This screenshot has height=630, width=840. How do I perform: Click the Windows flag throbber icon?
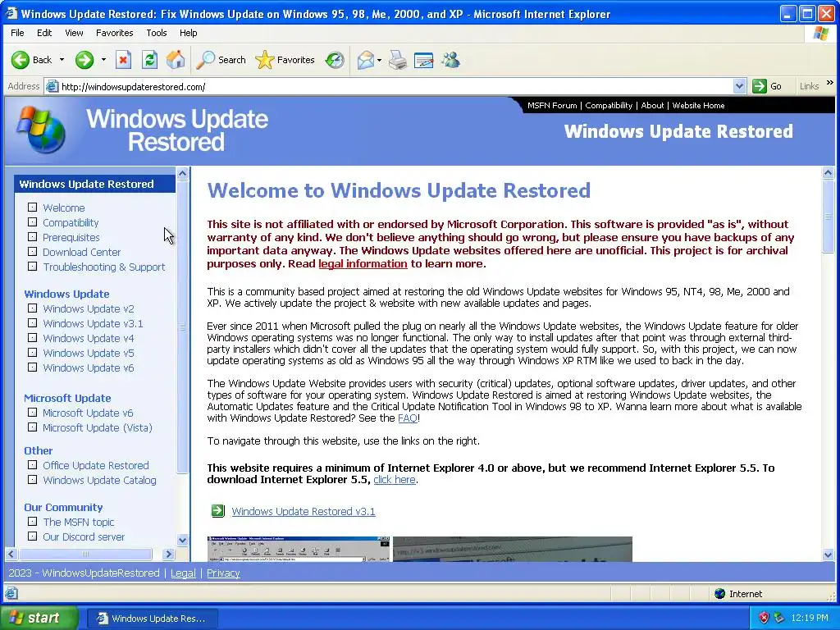click(x=820, y=33)
